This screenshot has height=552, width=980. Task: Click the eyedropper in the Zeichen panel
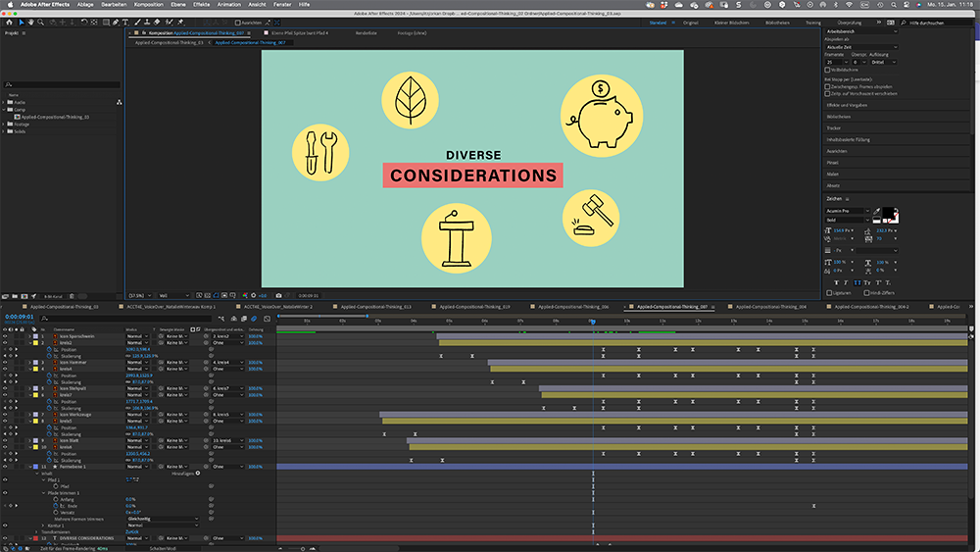[877, 212]
